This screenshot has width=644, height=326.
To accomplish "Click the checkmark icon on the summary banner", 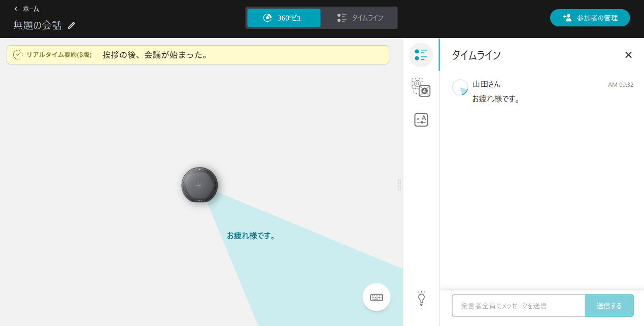I will click(x=18, y=54).
